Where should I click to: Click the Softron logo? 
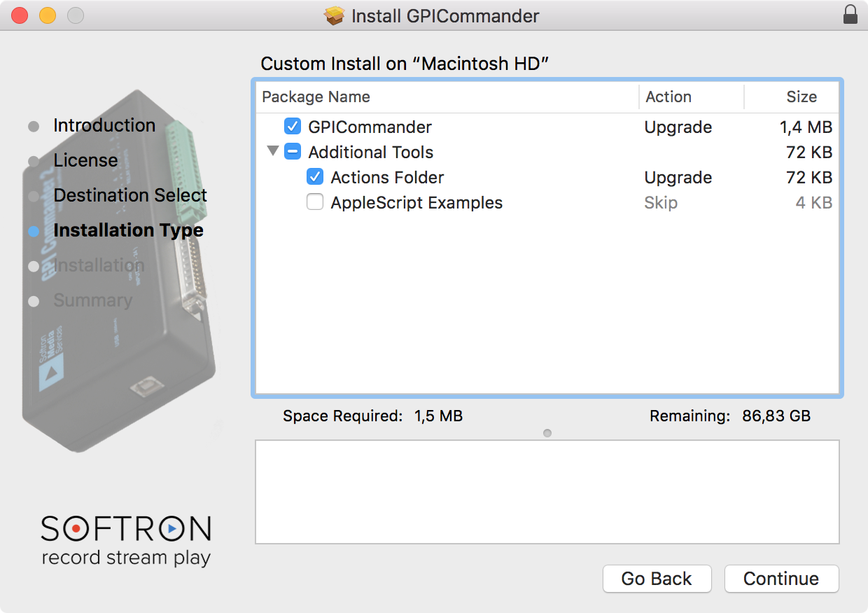click(x=126, y=541)
